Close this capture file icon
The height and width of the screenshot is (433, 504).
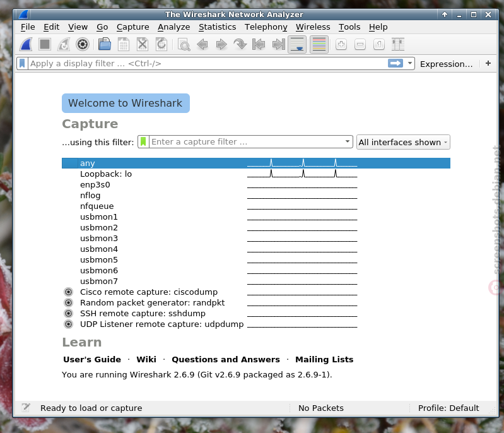click(x=143, y=44)
